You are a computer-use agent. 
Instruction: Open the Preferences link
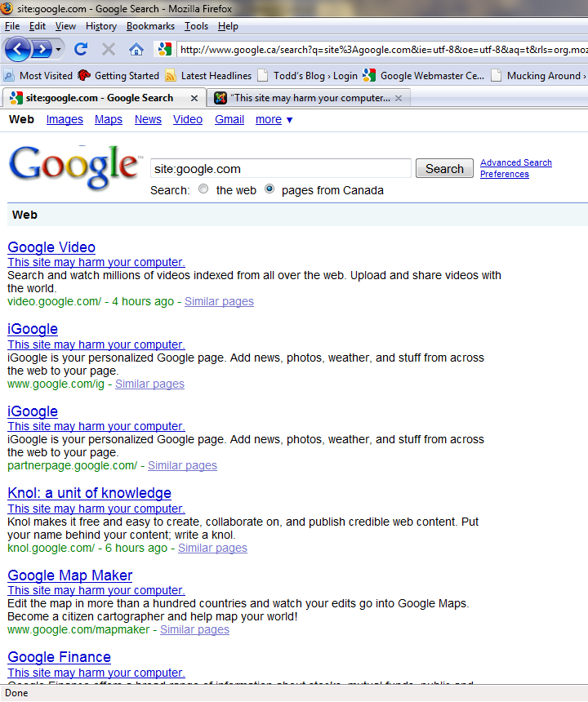[x=504, y=174]
